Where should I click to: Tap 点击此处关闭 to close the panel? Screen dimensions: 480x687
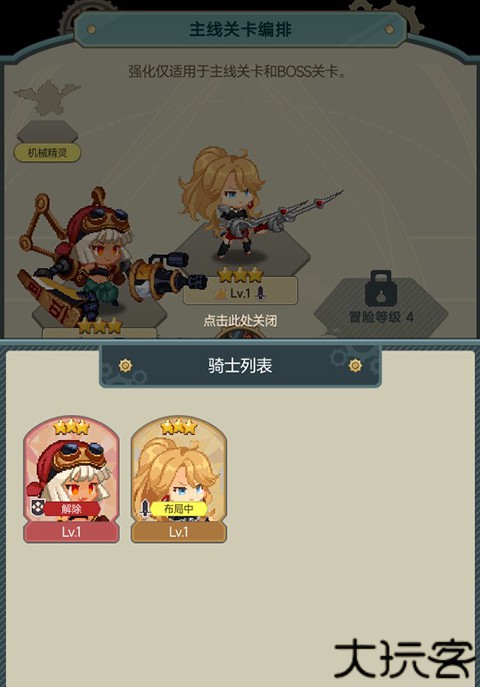240,321
